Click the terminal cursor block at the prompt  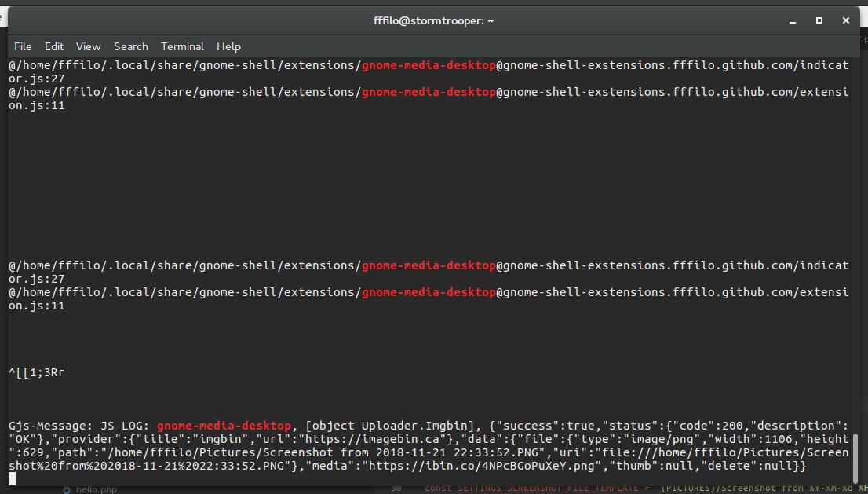click(13, 479)
